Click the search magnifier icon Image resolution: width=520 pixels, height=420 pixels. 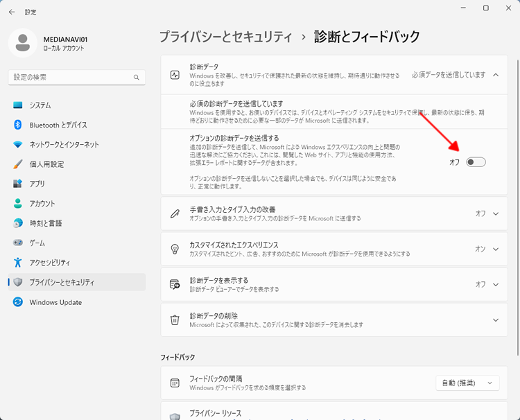tap(137, 77)
